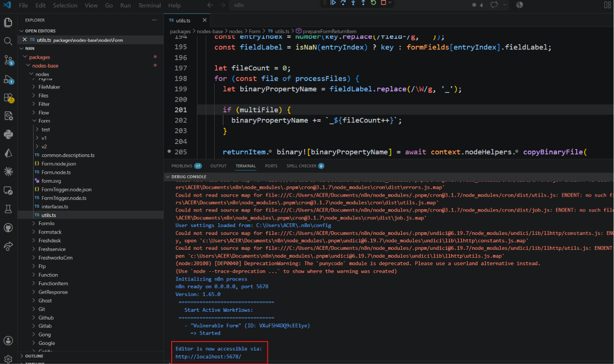Open the Search view in activity bar
614x364 pixels.
pos(8,41)
